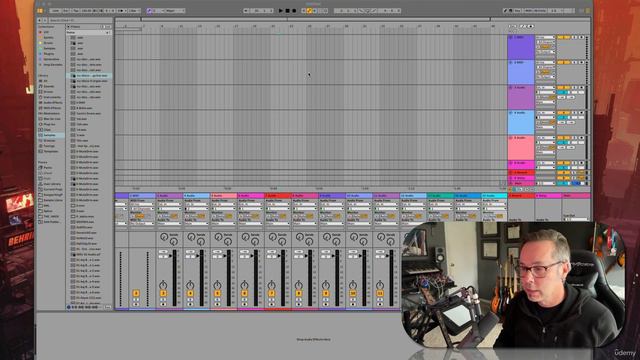Click Send A knob on mixer track 3
Viewport: 640px width, 360px height.
coord(164,236)
